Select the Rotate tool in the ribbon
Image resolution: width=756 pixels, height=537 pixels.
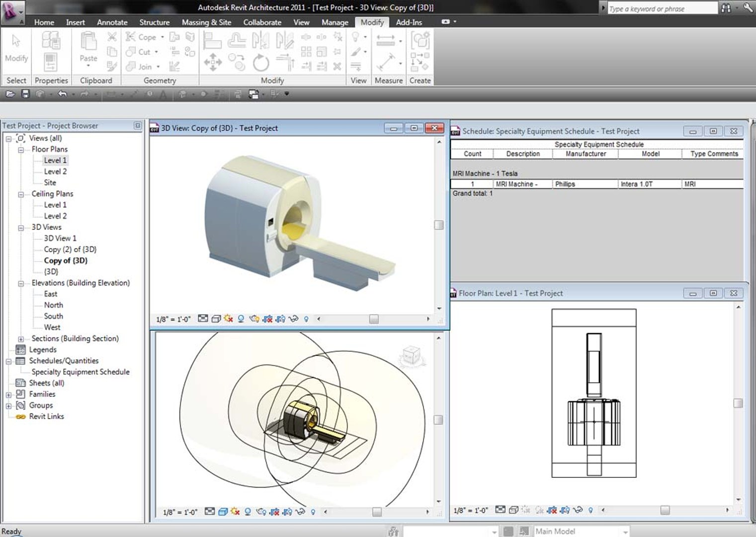[261, 63]
